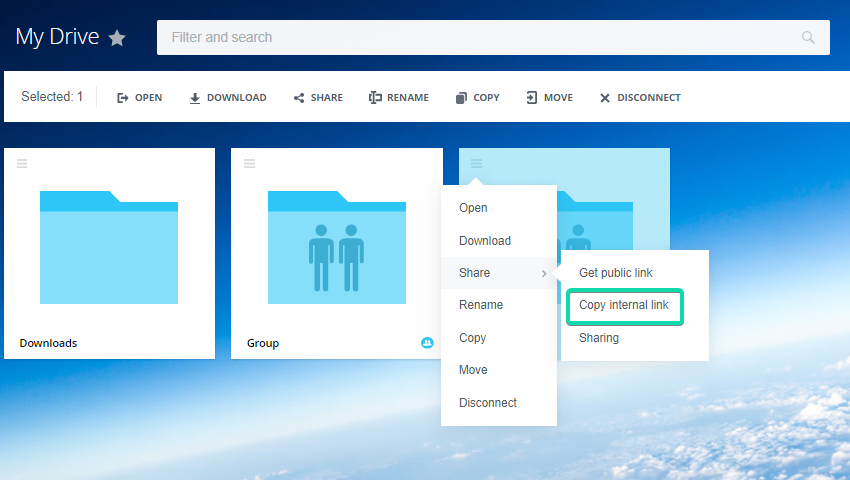
Task: Choose Disconnect from the context menu
Action: click(499, 402)
